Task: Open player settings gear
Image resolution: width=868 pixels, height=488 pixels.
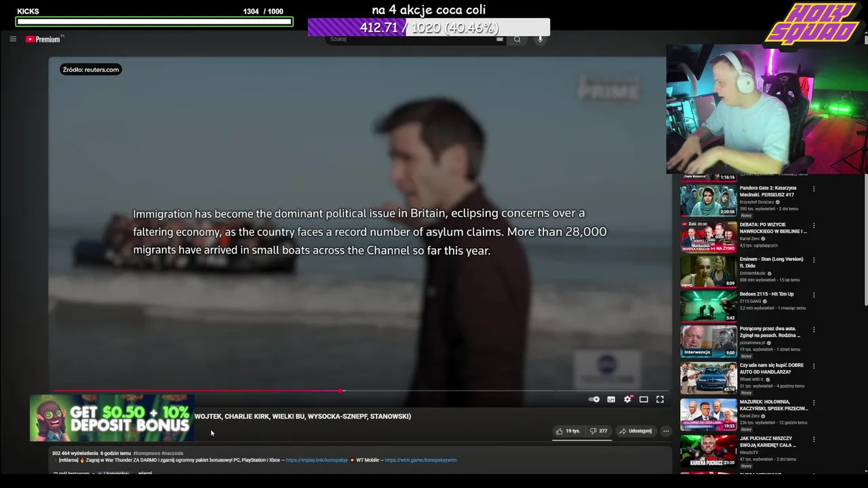Action: click(x=627, y=399)
